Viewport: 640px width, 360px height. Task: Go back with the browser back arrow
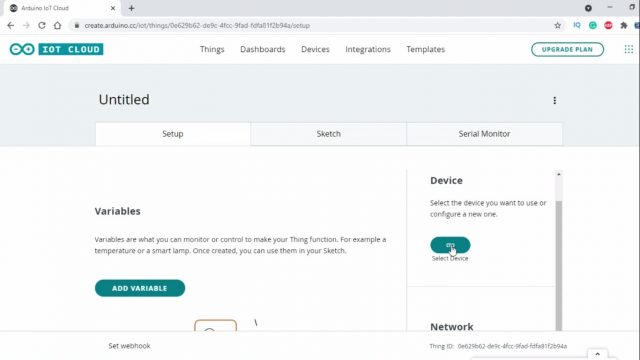pos(11,25)
